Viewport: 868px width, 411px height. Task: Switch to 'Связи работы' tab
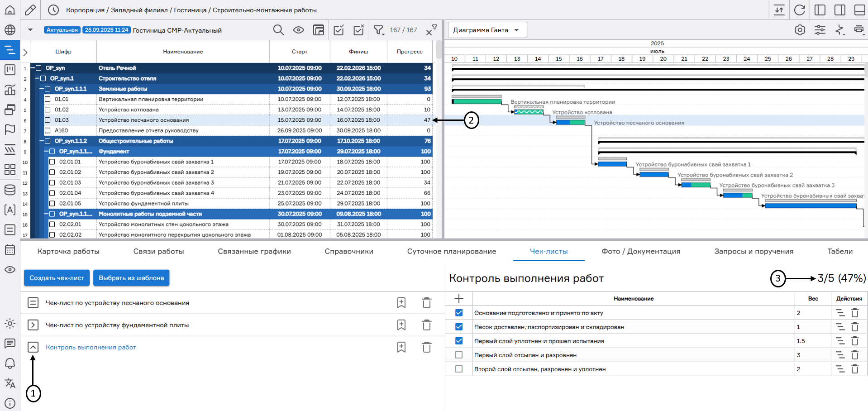[158, 252]
